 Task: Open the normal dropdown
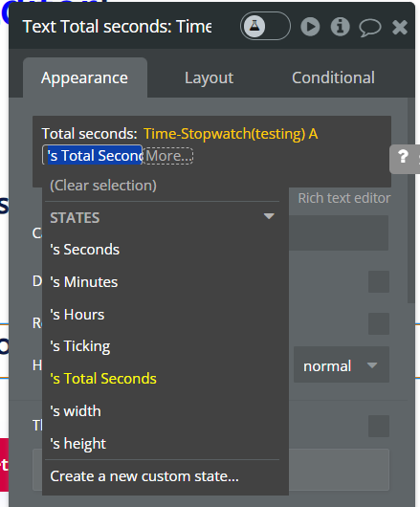click(342, 364)
